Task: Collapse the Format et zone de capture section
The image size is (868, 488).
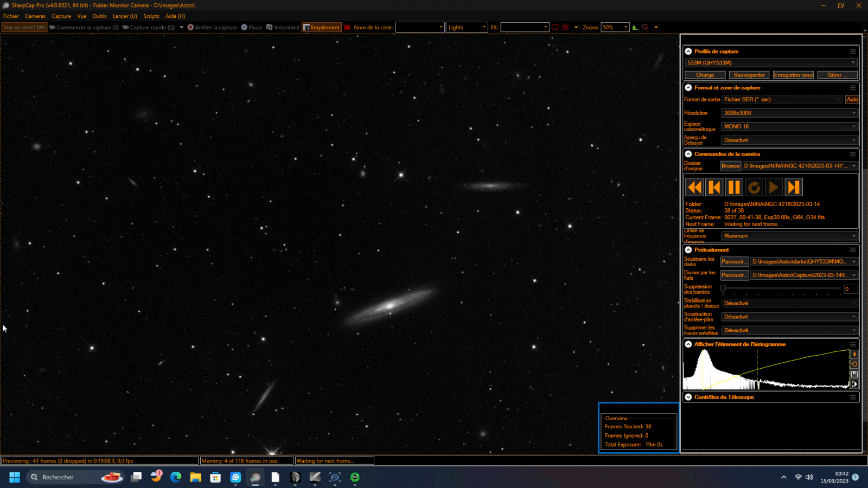Action: click(688, 88)
